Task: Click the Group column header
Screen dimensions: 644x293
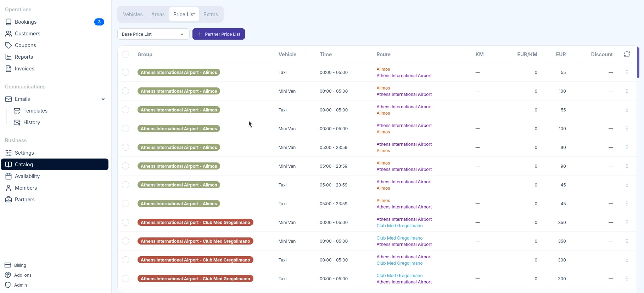Action: click(145, 54)
